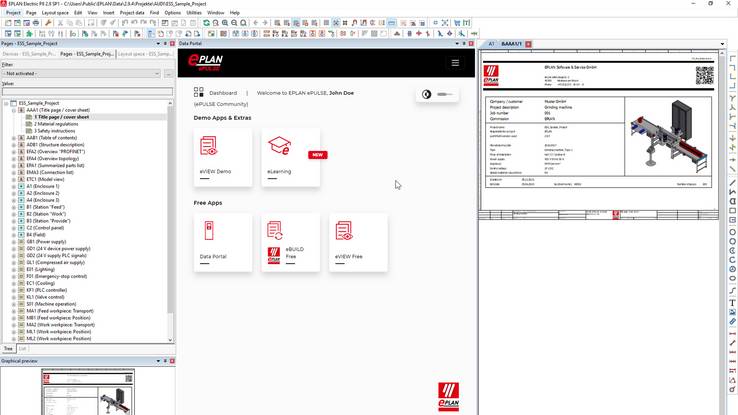The image size is (738, 415).
Task: Open the eVIEW Free app card
Action: tap(358, 242)
